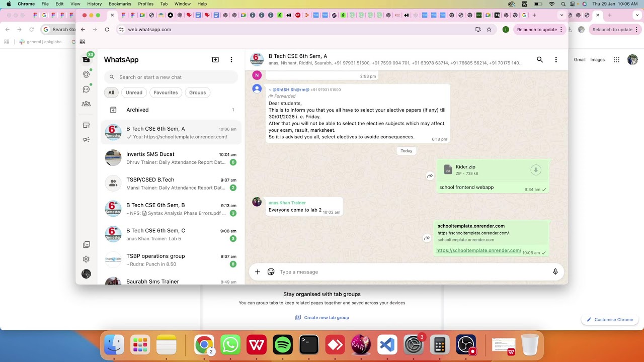Open Finder from the Dock
Image resolution: width=644 pixels, height=362 pixels.
114,345
